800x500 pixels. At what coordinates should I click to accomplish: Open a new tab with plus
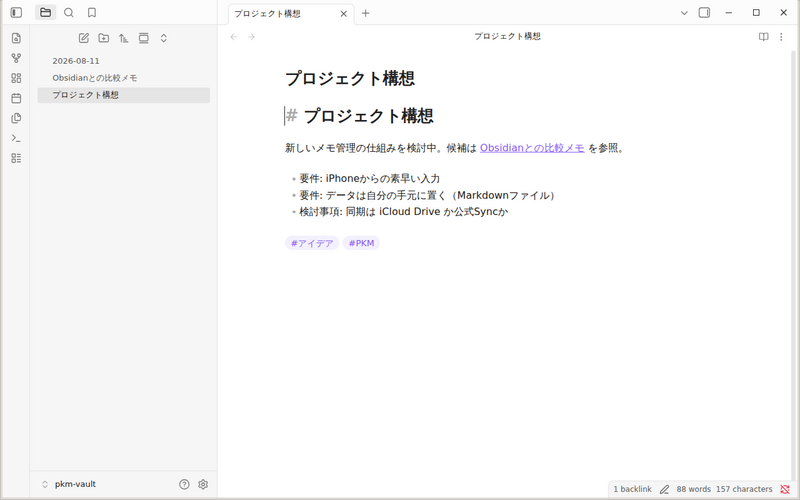click(365, 13)
